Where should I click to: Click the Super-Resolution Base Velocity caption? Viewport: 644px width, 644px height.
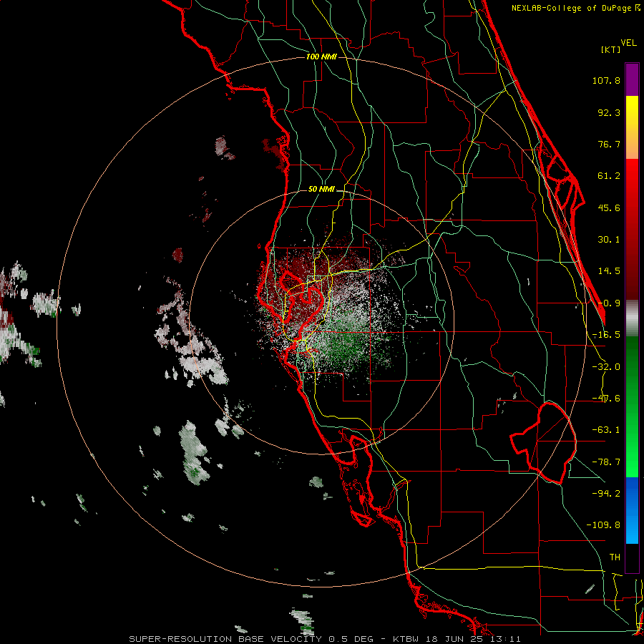point(325,639)
